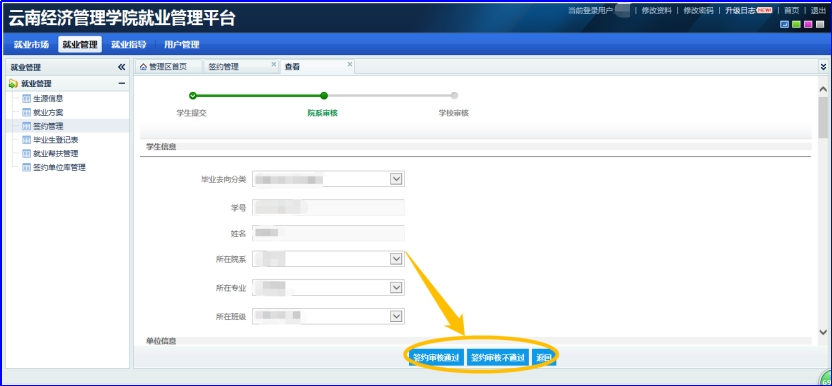Open 就业帮扶管理 in the sidebar tree
This screenshot has height=386, width=832.
56,154
